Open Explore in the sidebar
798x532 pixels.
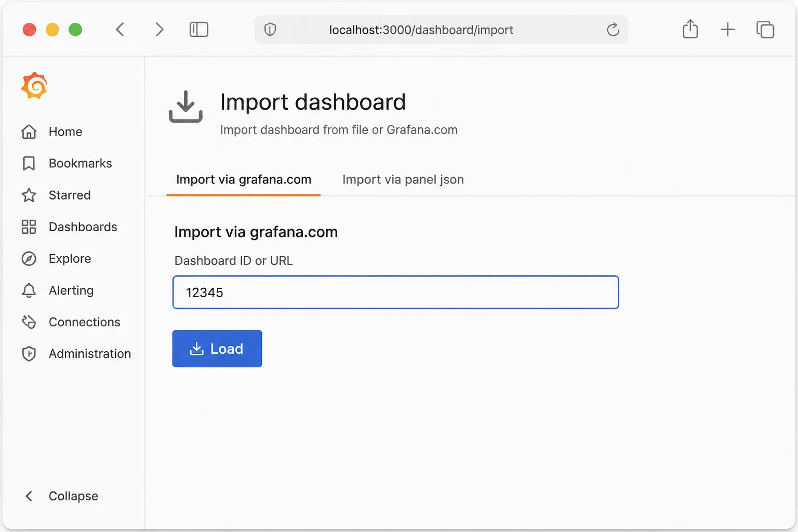click(70, 259)
